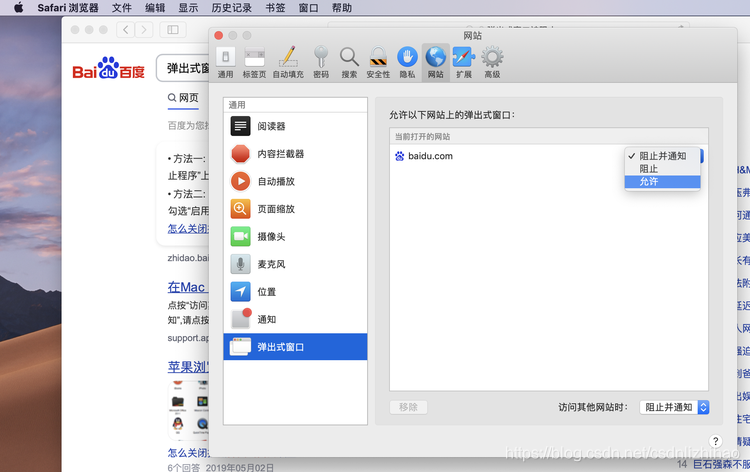Select the 网页 tab on Baidu

pos(183,98)
